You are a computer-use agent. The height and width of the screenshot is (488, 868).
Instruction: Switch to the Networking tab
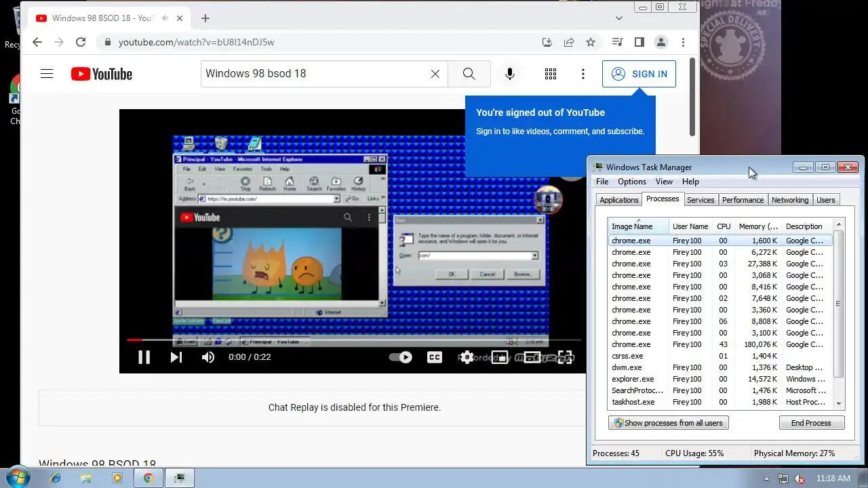[x=790, y=200]
